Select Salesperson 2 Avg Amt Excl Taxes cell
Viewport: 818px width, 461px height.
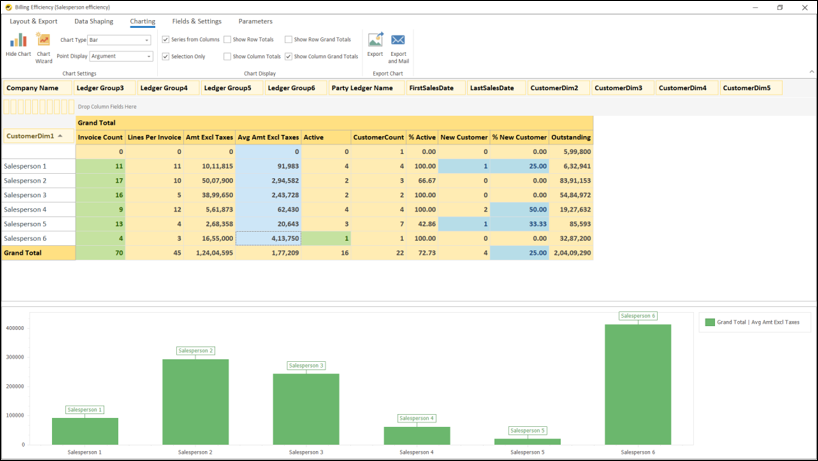[x=269, y=181]
